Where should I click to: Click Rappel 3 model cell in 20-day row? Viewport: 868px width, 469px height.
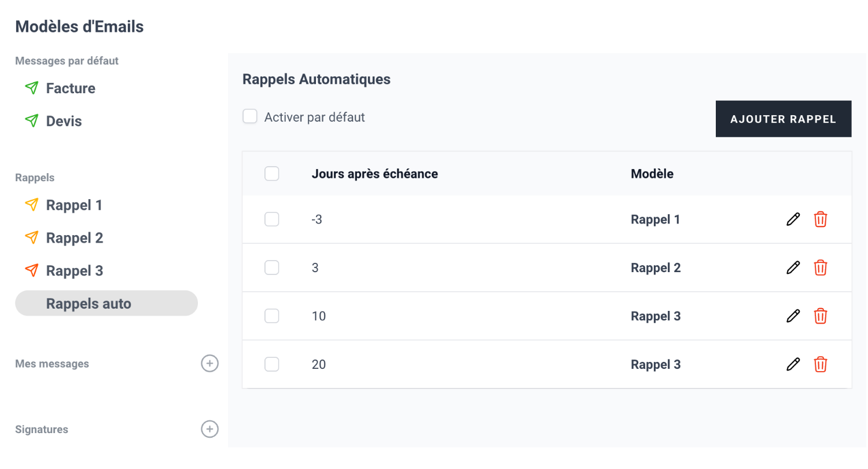[x=656, y=364]
